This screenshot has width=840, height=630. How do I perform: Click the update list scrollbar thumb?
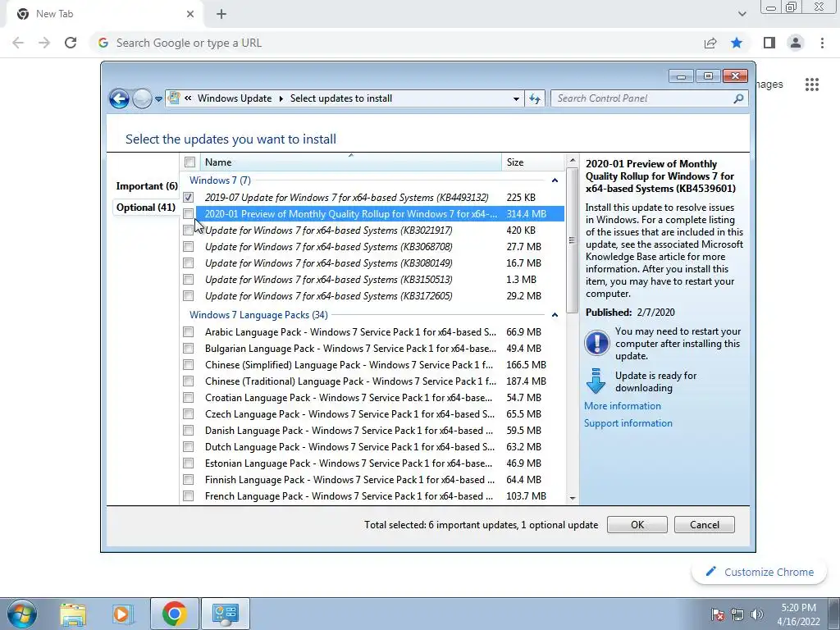(572, 240)
